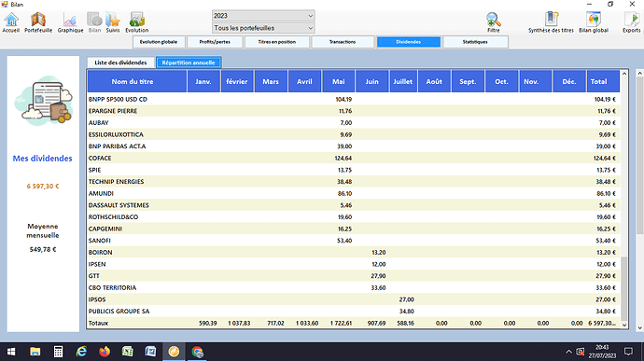Screen dimensions: 644x361
Task: Switch to Profits/pertes tab
Action: pyautogui.click(x=215, y=42)
